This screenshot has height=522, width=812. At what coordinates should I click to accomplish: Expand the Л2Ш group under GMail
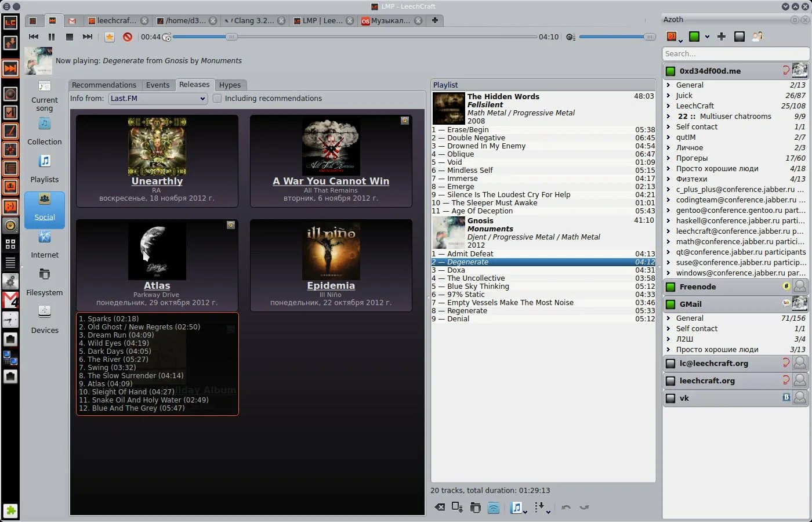(669, 339)
